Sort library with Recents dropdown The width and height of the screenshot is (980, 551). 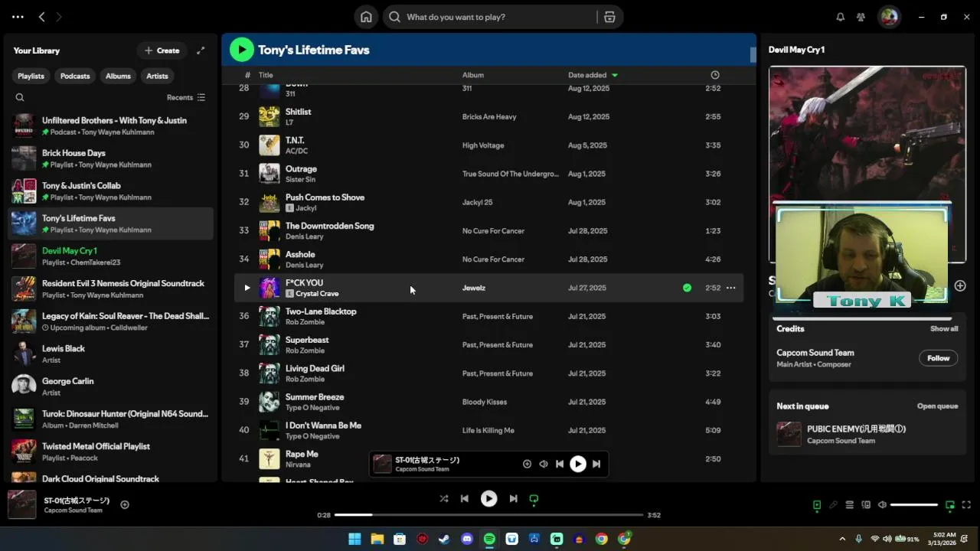[x=186, y=97]
